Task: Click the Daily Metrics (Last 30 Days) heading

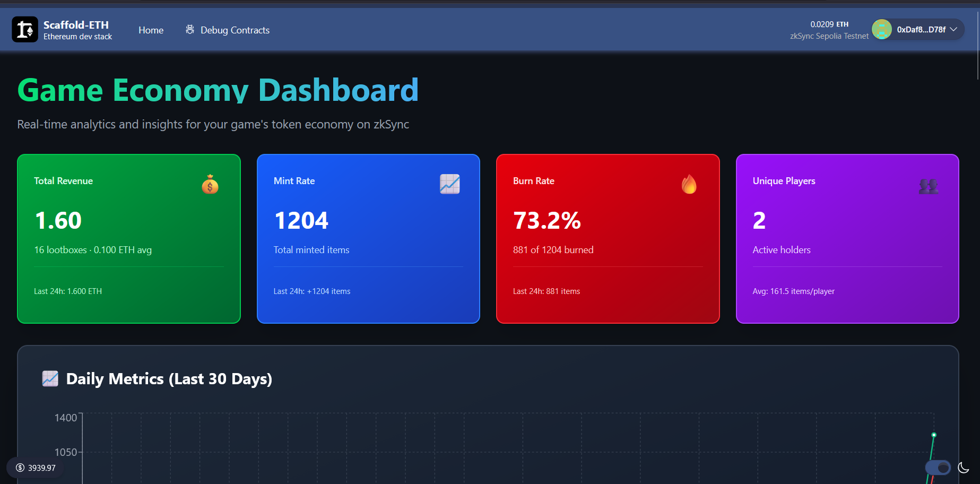Action: click(169, 379)
